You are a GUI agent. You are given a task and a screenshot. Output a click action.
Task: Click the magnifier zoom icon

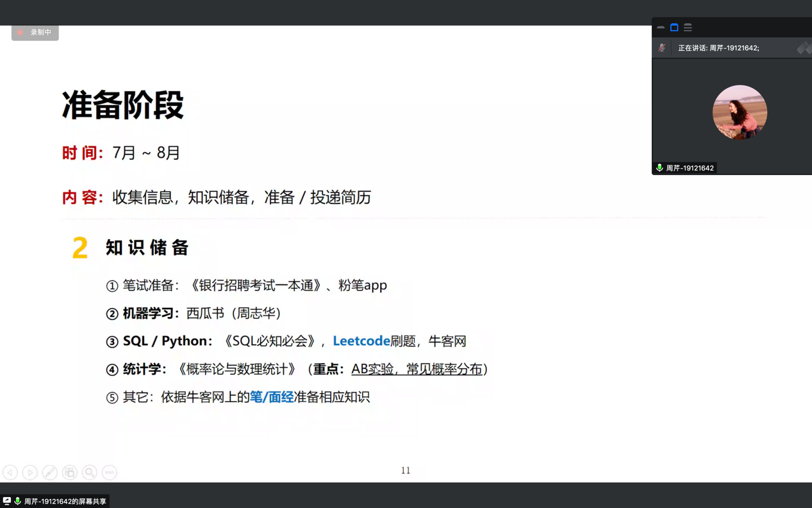tap(90, 473)
